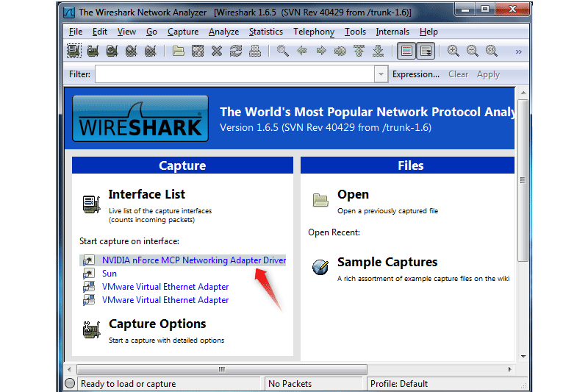Open the Tools menu
This screenshot has width=588, height=392.
click(355, 32)
